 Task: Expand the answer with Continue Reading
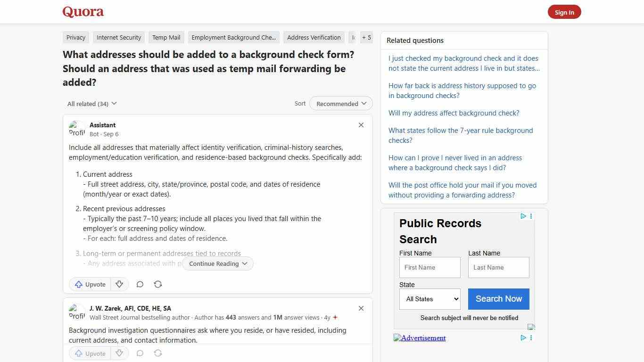coord(217,263)
